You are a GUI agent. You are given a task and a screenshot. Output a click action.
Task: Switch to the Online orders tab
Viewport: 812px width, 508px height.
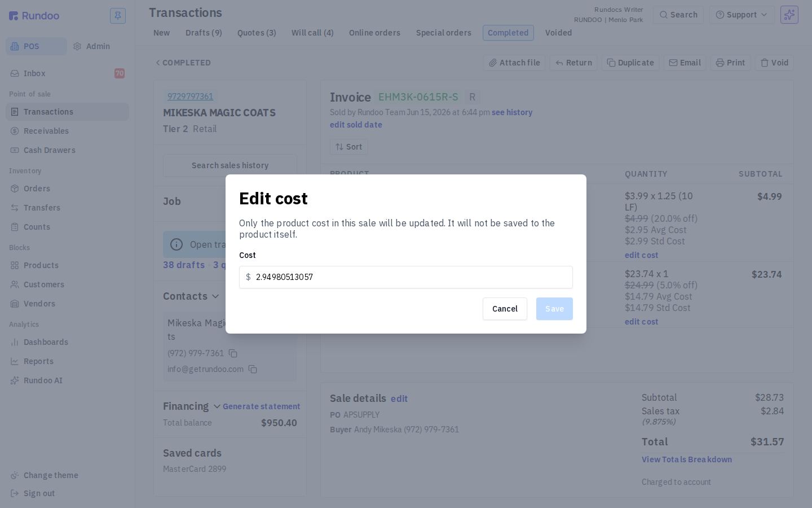(x=374, y=33)
